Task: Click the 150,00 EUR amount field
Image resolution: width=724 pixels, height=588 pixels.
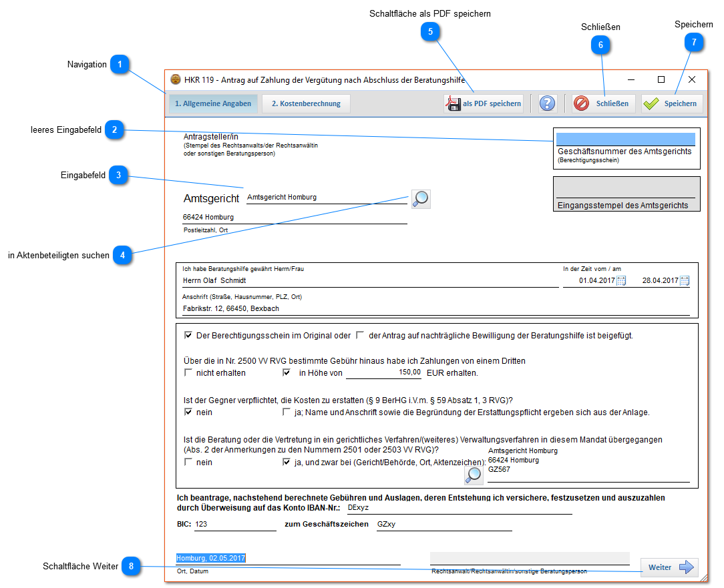Action: coord(383,372)
